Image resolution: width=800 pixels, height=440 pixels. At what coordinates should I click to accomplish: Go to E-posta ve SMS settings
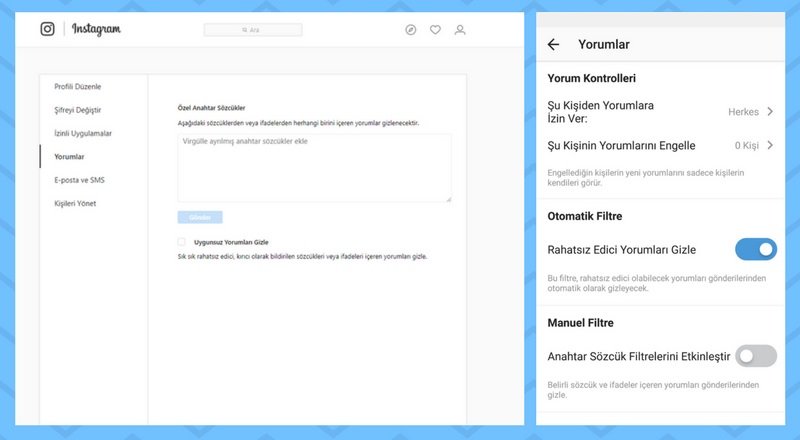pyautogui.click(x=79, y=180)
